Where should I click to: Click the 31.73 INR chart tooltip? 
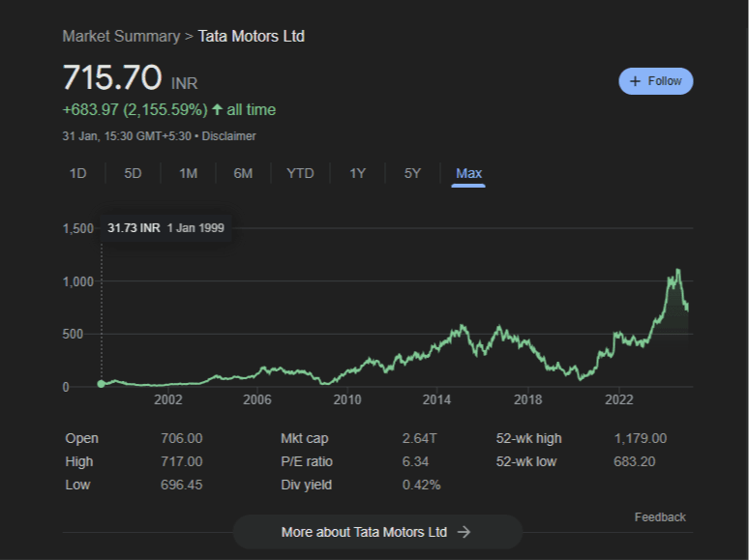click(x=165, y=228)
